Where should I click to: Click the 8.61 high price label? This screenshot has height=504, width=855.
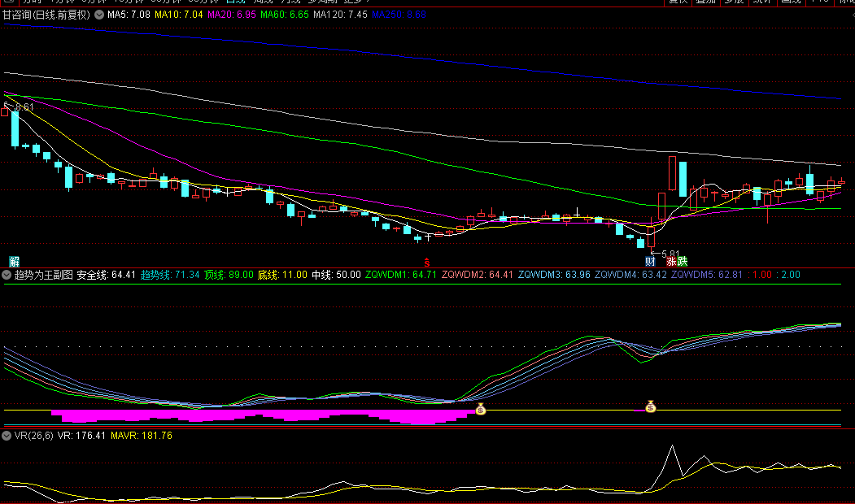(x=24, y=107)
